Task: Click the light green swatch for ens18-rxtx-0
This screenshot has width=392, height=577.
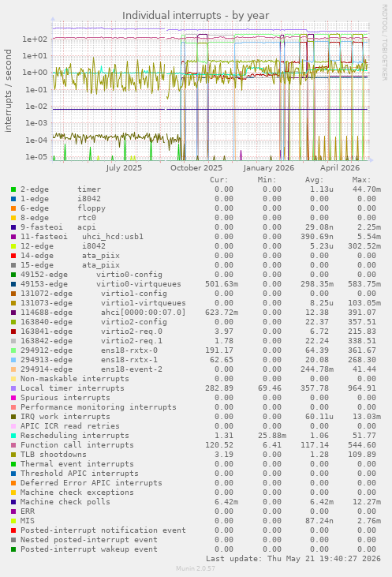Action: 13,350
